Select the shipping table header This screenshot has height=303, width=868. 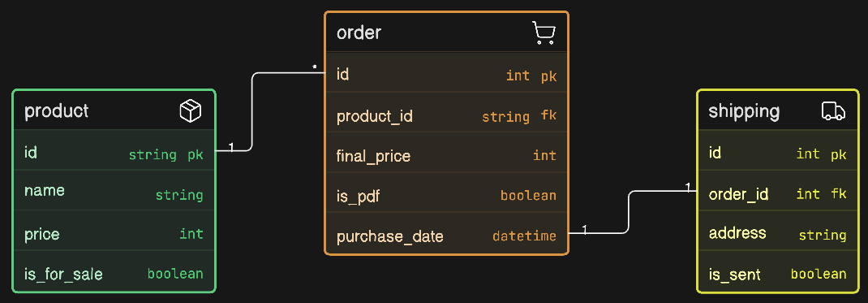coord(778,110)
